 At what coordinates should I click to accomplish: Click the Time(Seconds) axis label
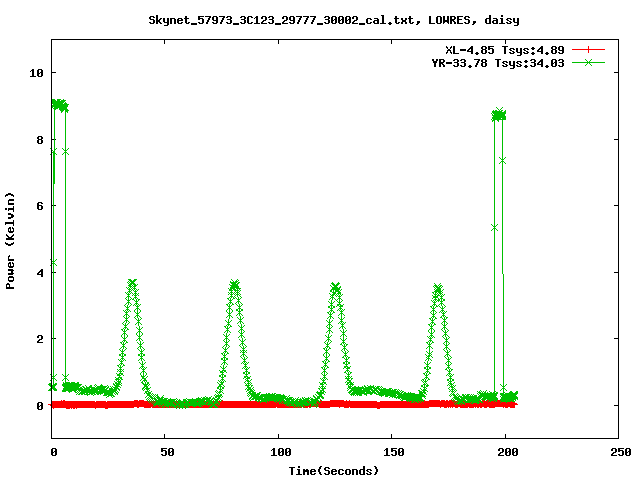333,471
